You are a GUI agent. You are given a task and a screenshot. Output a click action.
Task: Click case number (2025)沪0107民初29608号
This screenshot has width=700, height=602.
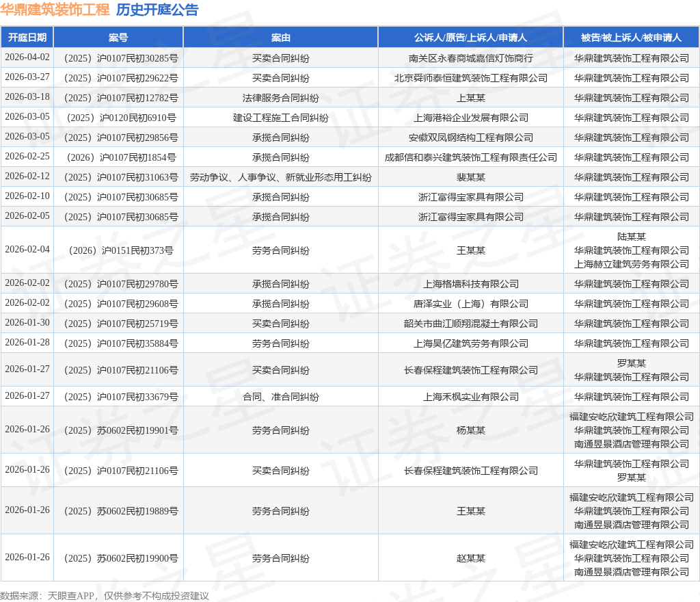point(118,304)
